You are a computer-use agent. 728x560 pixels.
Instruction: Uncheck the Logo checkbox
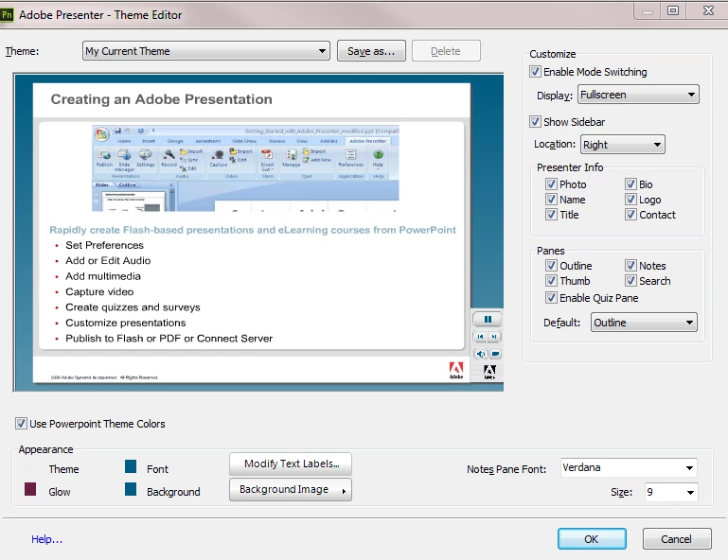pos(630,200)
